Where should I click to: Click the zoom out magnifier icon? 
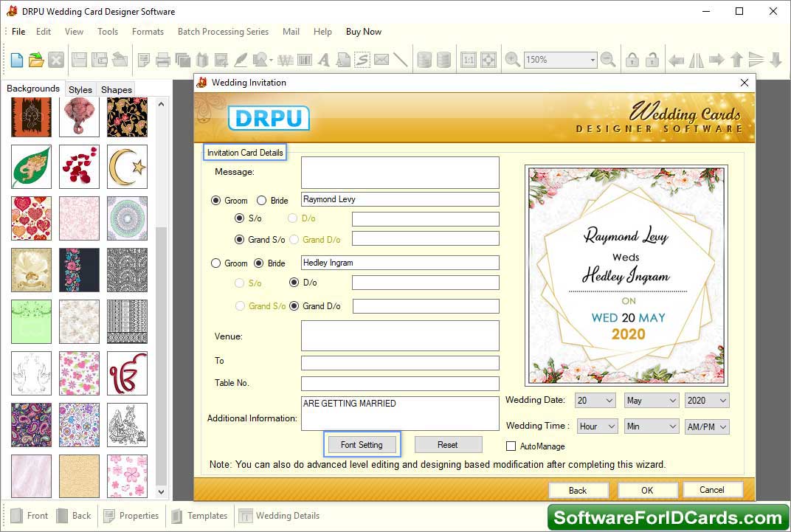[608, 60]
